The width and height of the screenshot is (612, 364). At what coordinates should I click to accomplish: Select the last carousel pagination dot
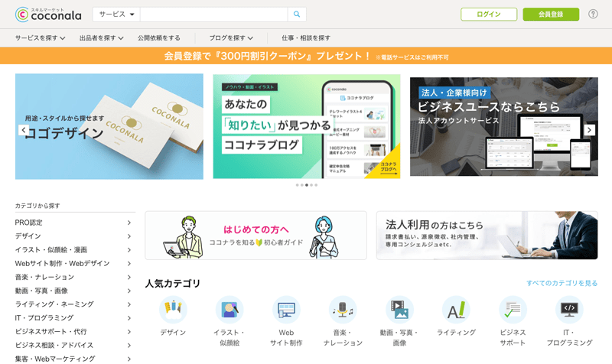point(316,185)
